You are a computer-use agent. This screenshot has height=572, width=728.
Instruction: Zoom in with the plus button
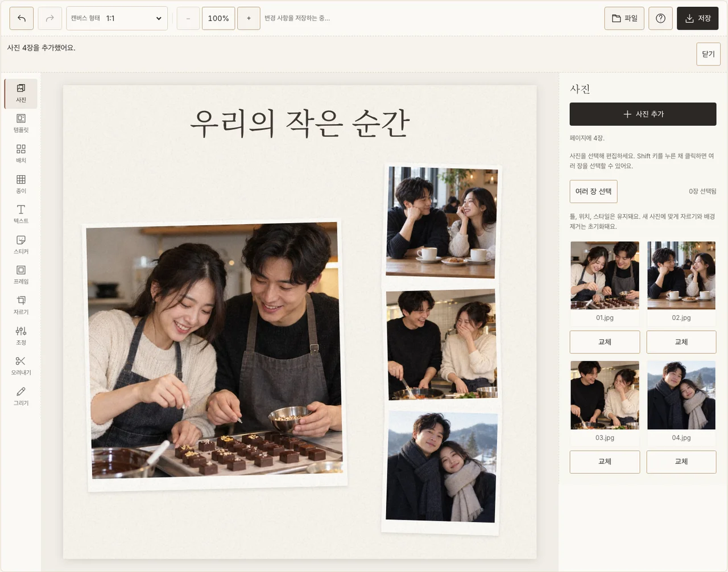(249, 18)
